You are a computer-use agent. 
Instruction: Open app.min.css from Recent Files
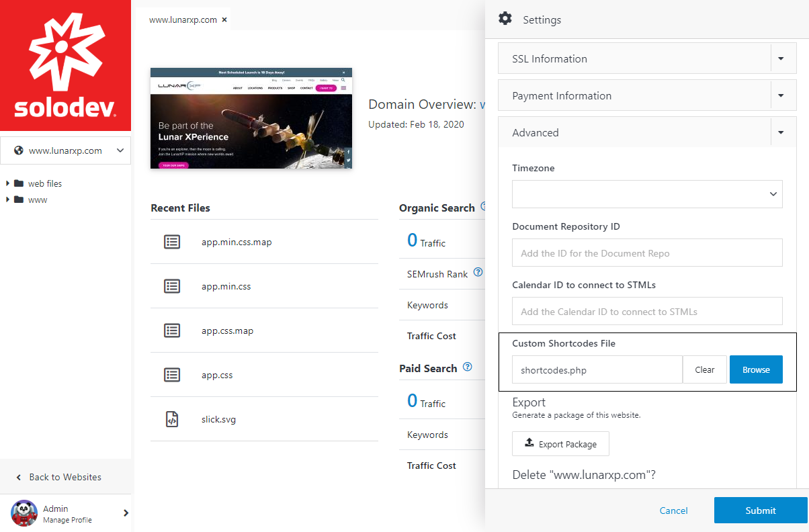(x=226, y=286)
